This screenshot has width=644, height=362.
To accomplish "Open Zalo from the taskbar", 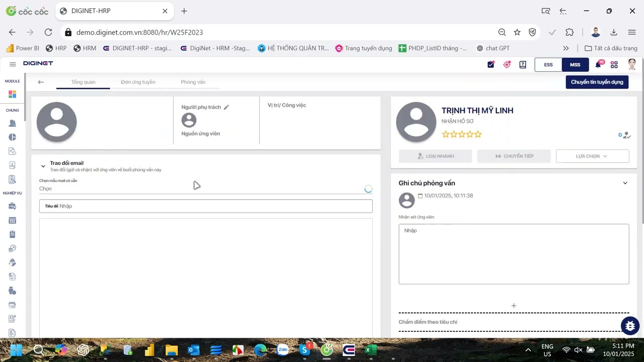I will (283, 350).
